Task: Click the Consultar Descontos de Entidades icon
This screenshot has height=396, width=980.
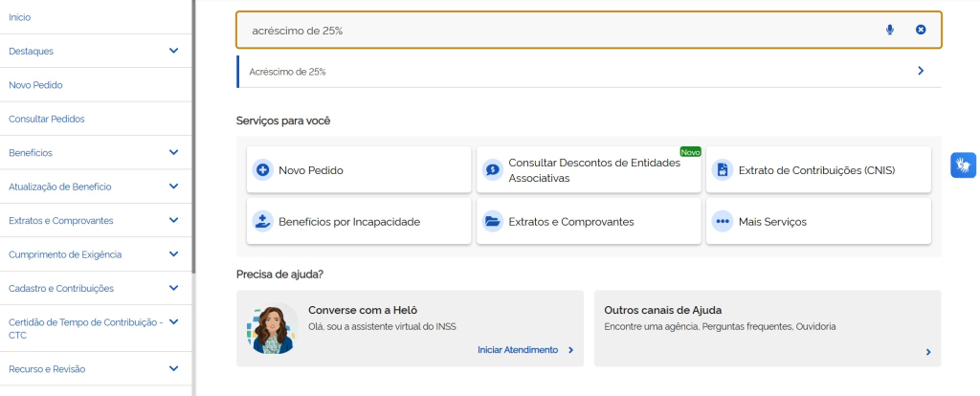Action: (492, 170)
